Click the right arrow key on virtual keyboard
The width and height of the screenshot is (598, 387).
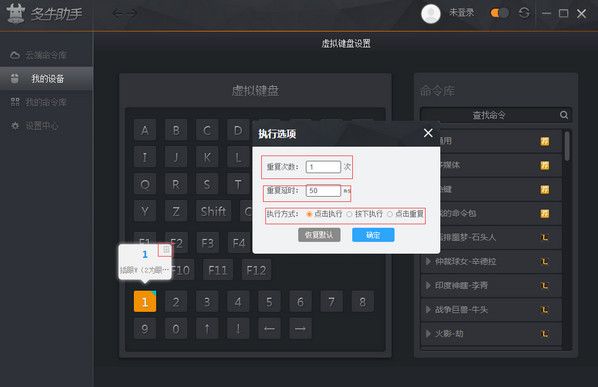pos(300,328)
